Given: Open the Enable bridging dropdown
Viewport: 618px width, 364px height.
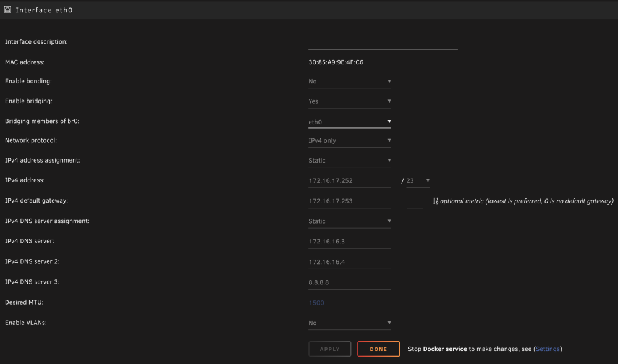Looking at the screenshot, I should tap(350, 101).
